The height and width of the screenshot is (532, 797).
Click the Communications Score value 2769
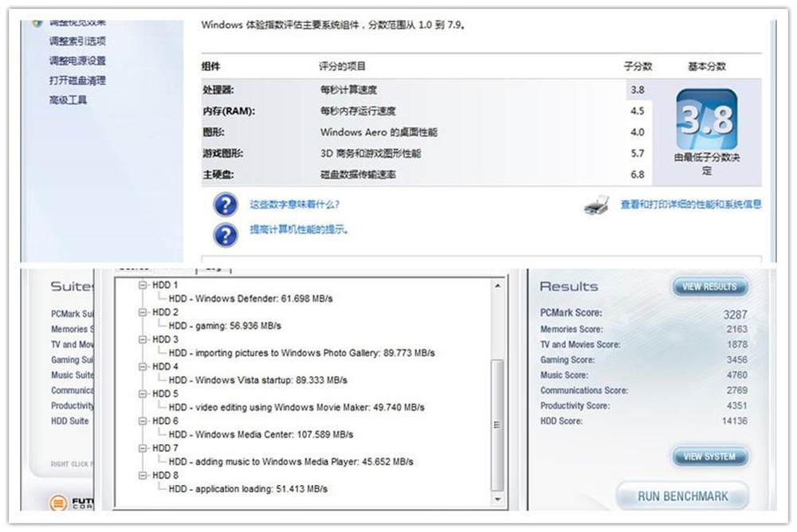(737, 390)
